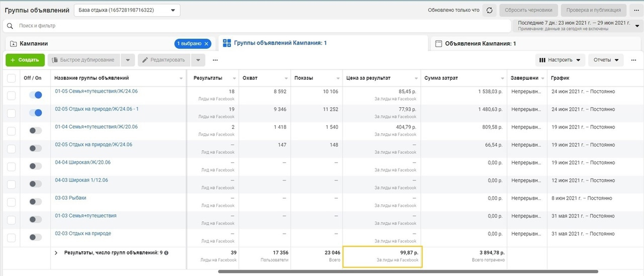Image resolution: width=644 pixels, height=276 pixels.
Task: Click the Поиск и фильтр search field
Action: click(x=258, y=25)
